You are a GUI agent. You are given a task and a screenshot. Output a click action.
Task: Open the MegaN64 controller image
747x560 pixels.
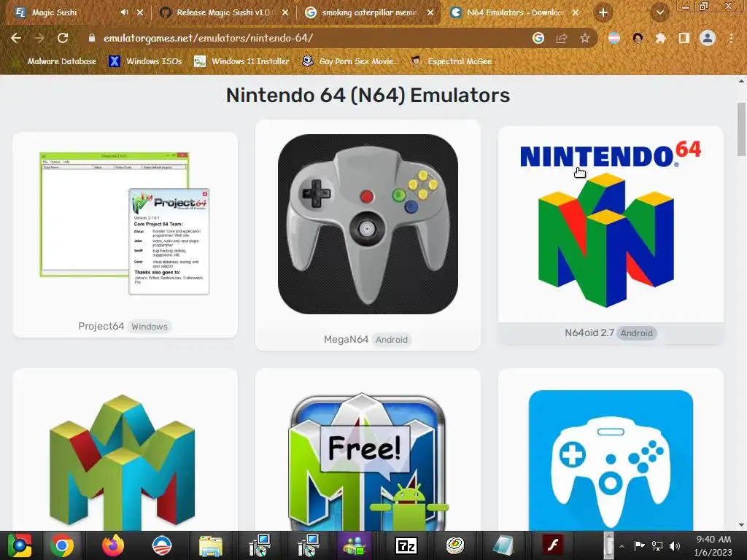(368, 224)
